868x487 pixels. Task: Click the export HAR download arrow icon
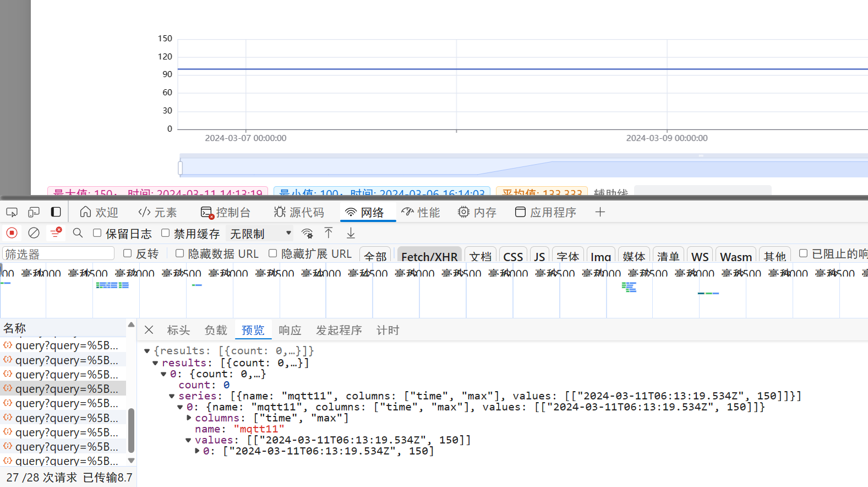click(351, 233)
